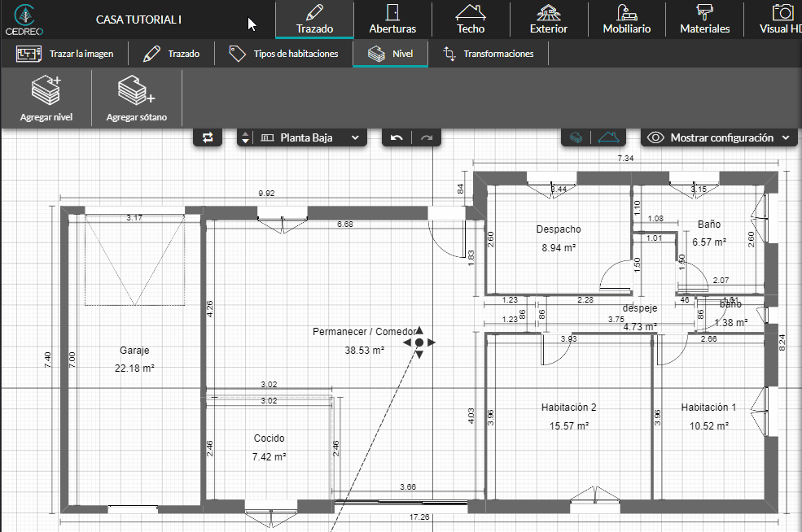Select the Despacho door swing

tap(616, 276)
